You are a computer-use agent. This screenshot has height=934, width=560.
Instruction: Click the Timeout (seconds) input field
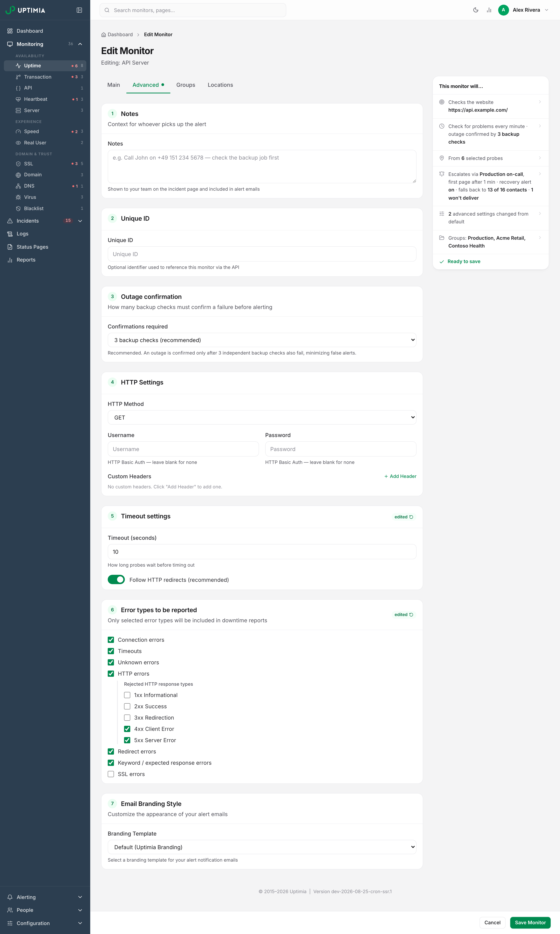262,552
